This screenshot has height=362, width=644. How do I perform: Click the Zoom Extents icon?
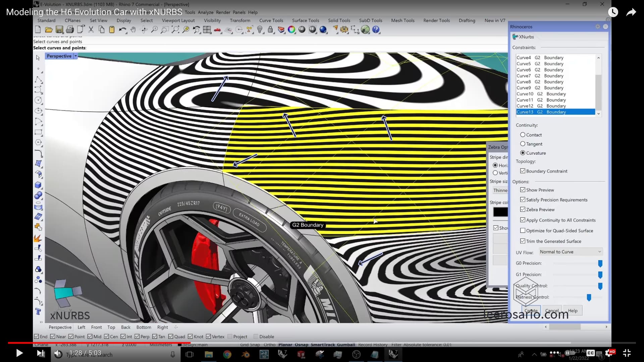[x=175, y=30]
